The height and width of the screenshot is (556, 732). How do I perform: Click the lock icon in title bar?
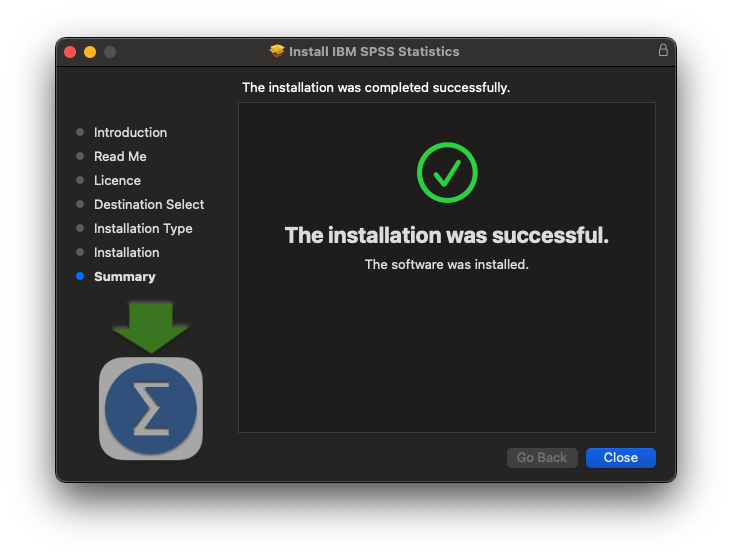(663, 50)
